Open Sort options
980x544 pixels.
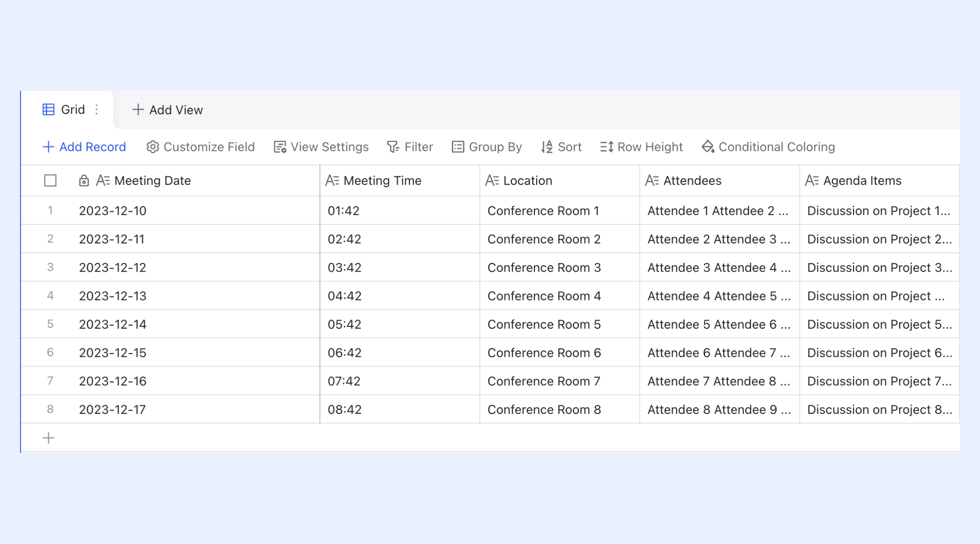(561, 147)
